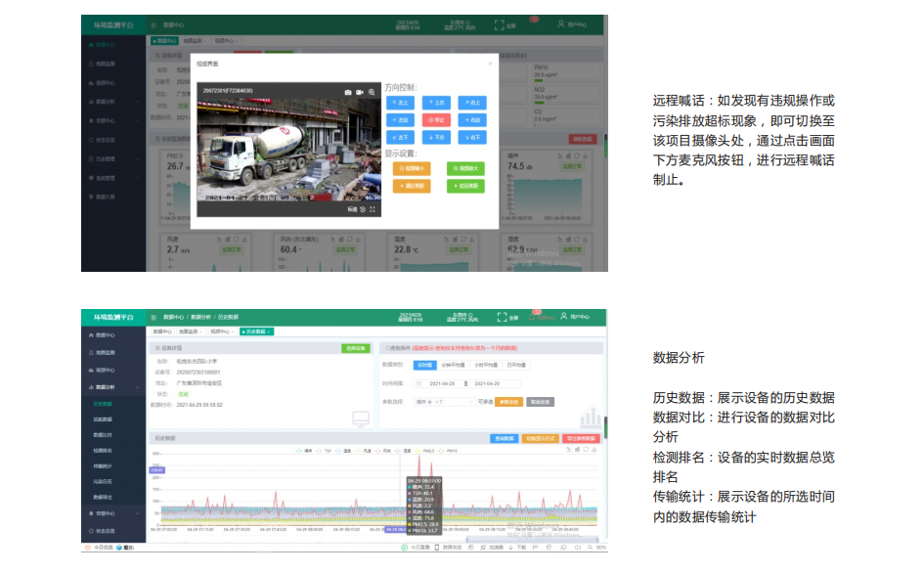Close the 视频界面 video dialog
Screen dimensions: 924x574
coord(490,64)
